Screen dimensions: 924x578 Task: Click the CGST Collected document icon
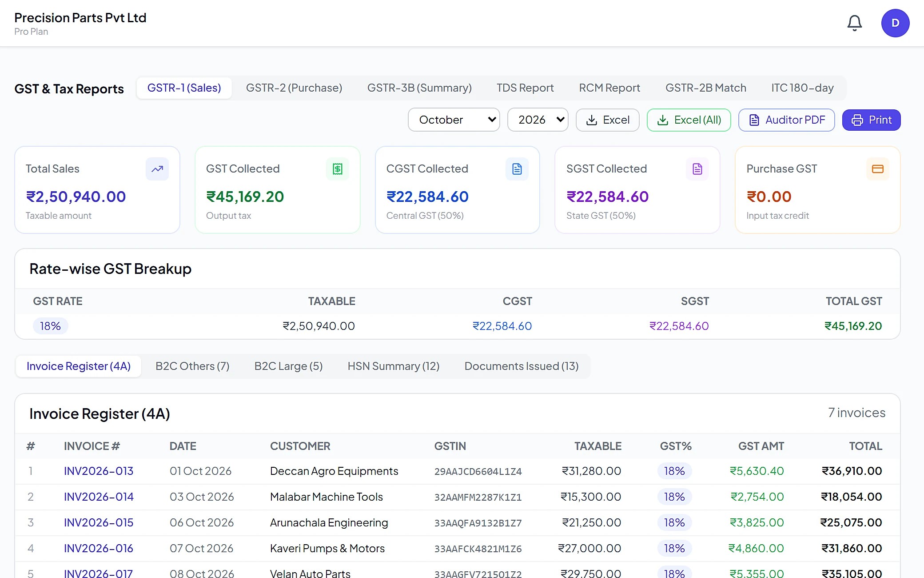(517, 169)
